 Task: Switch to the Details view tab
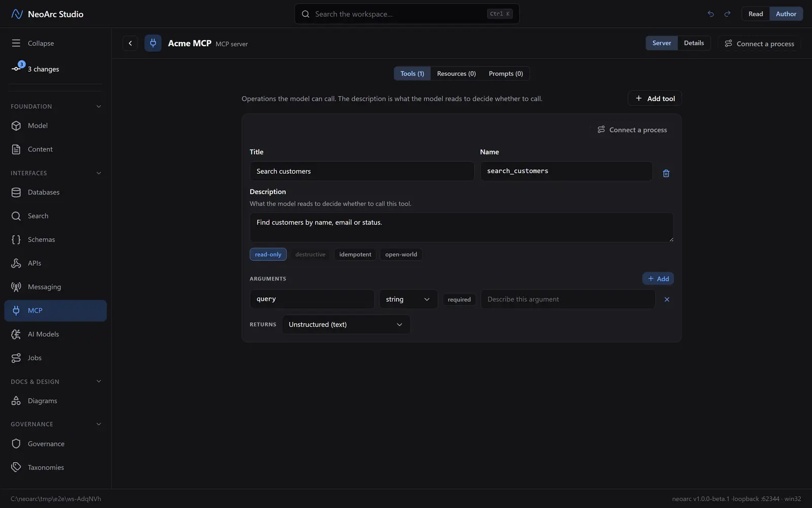[694, 43]
